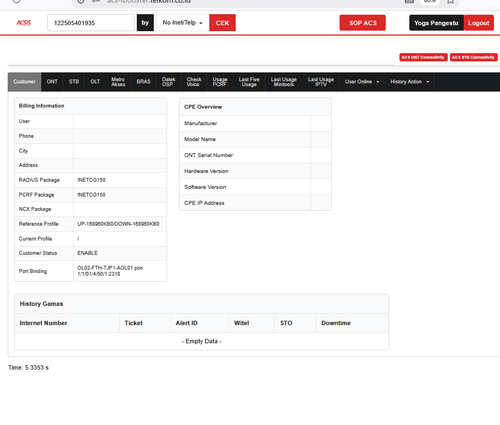
Task: Click the City row label
Action: tap(23, 151)
